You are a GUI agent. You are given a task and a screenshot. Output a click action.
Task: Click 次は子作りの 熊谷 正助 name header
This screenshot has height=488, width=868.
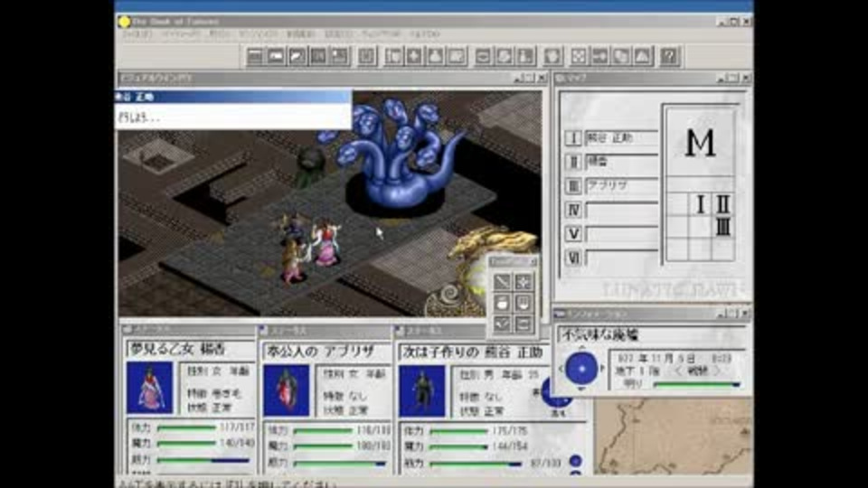click(474, 352)
